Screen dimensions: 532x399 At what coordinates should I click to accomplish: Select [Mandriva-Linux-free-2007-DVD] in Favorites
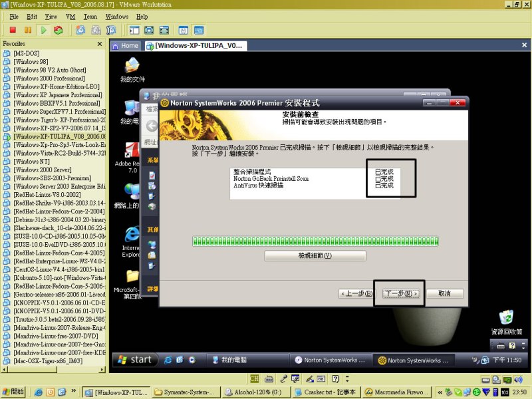pos(56,336)
